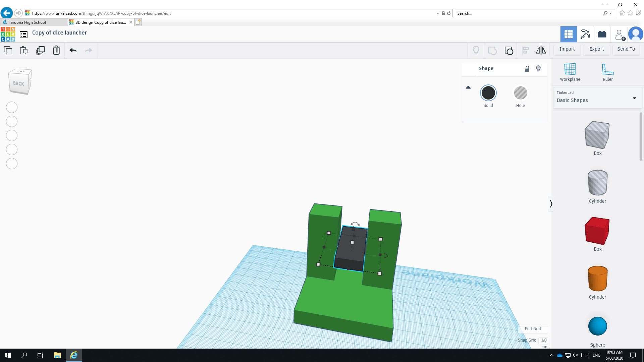This screenshot has width=644, height=362.
Task: Click the Edit Grid button
Action: click(533, 329)
